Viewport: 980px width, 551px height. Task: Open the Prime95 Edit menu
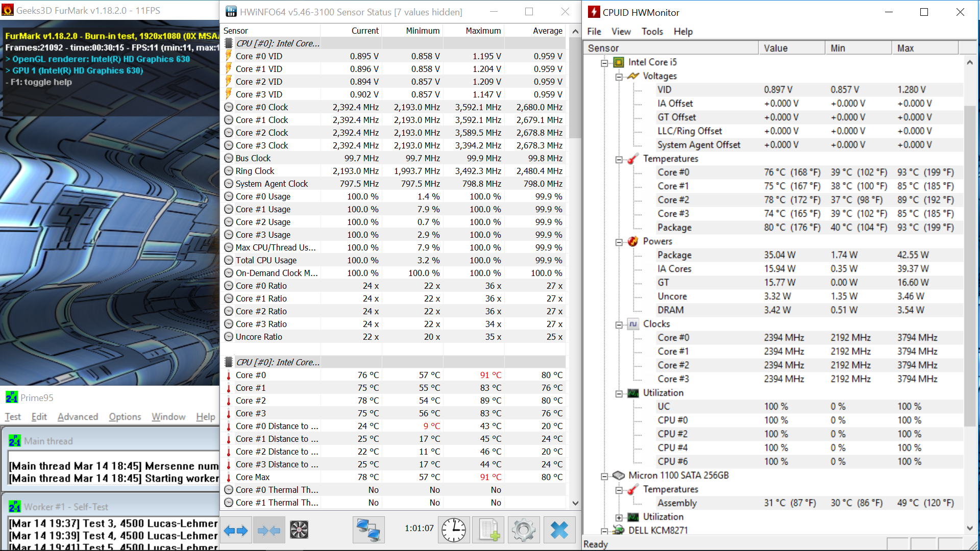(39, 417)
